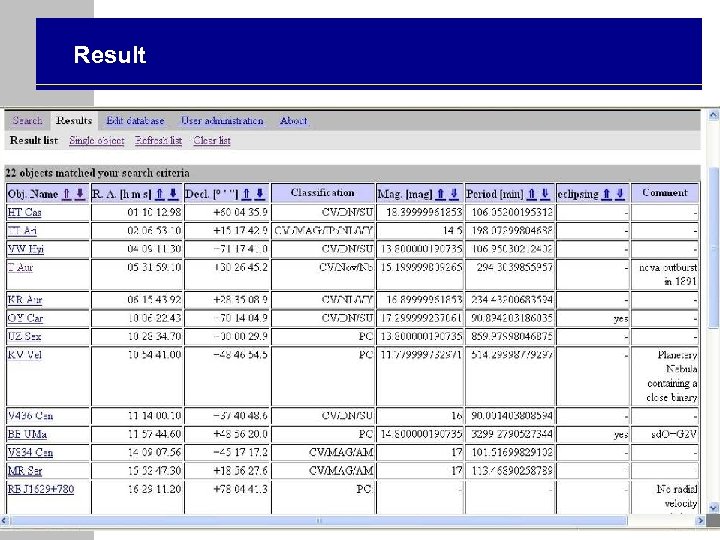Select the Result list sub-tab
This screenshot has height=540, width=720.
(34, 141)
